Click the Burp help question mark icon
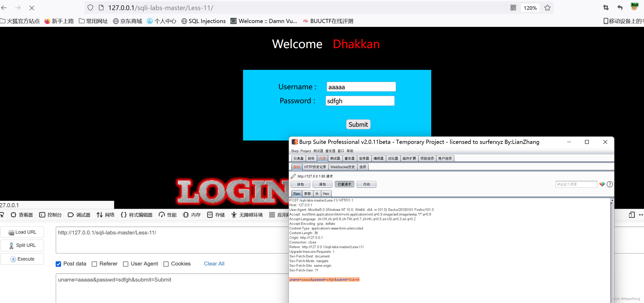Viewport: 644px width, 303px height. point(610,184)
